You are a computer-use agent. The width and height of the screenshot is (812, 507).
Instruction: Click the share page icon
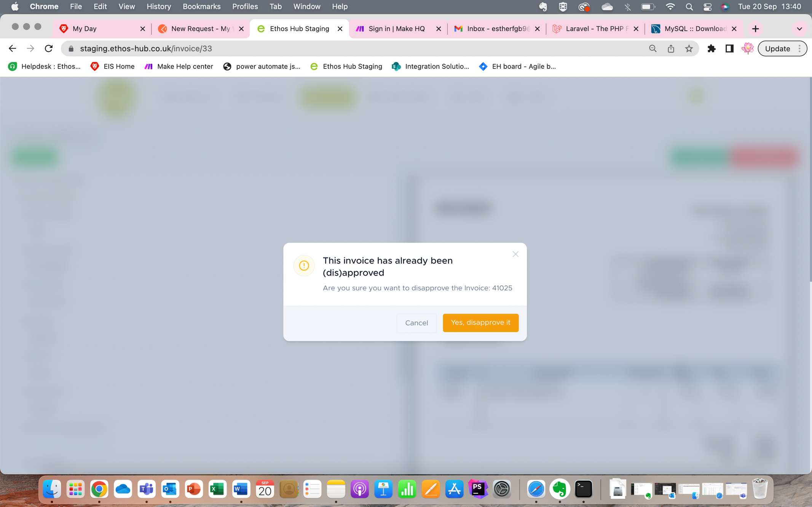point(671,48)
